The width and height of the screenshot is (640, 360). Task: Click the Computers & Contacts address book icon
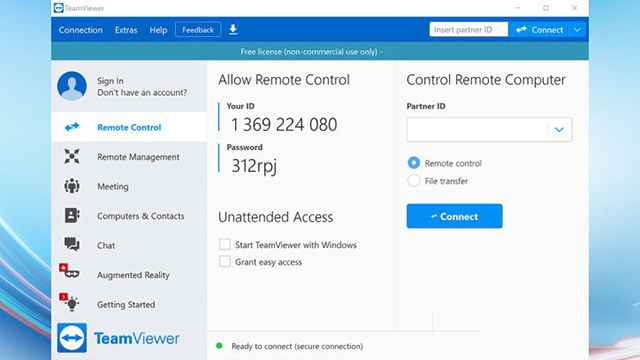click(x=72, y=215)
